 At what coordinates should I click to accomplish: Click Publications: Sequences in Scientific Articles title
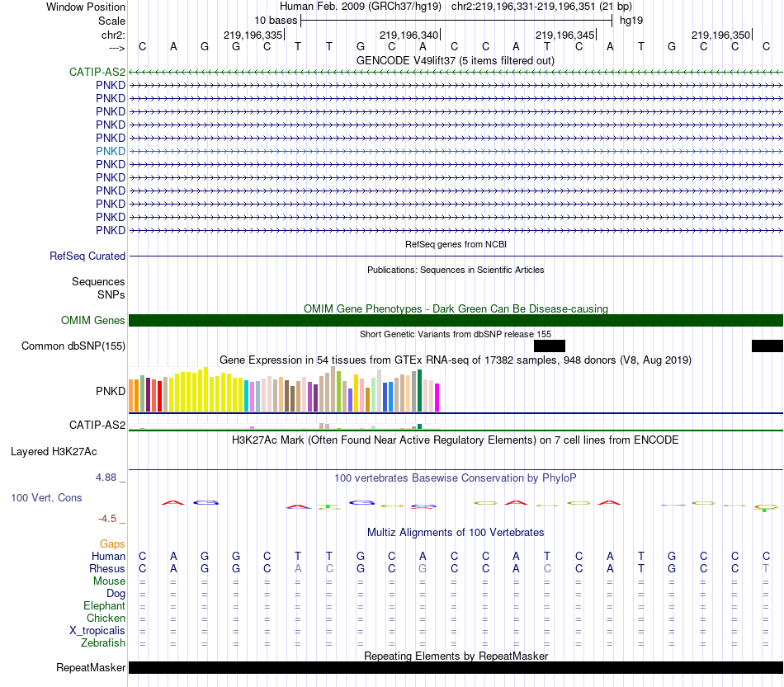coord(456,270)
